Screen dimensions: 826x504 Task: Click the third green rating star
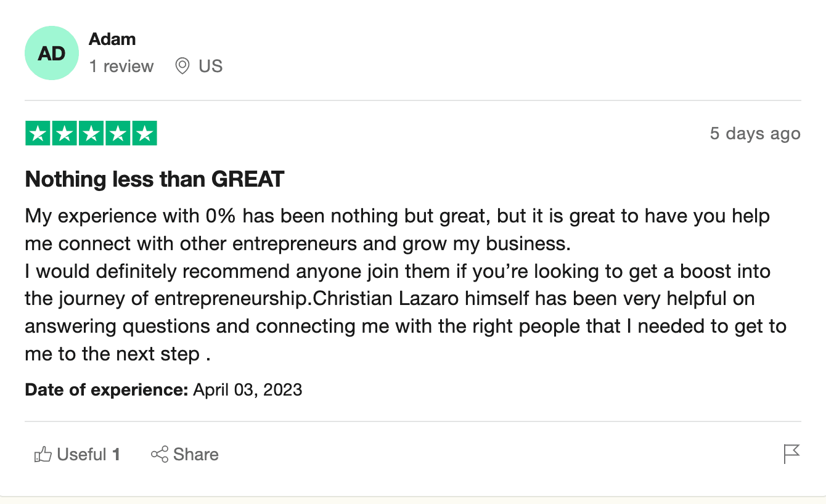(91, 134)
